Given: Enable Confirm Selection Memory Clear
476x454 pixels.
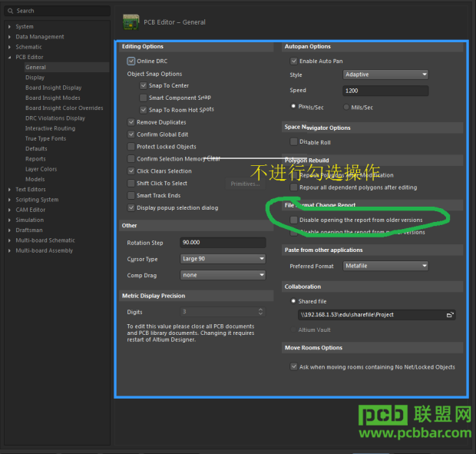Looking at the screenshot, I should pos(131,159).
